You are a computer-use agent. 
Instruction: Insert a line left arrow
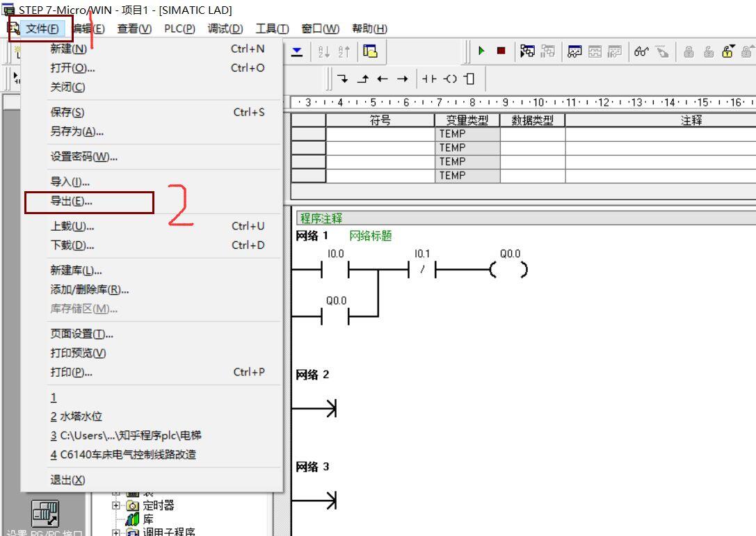[x=383, y=79]
